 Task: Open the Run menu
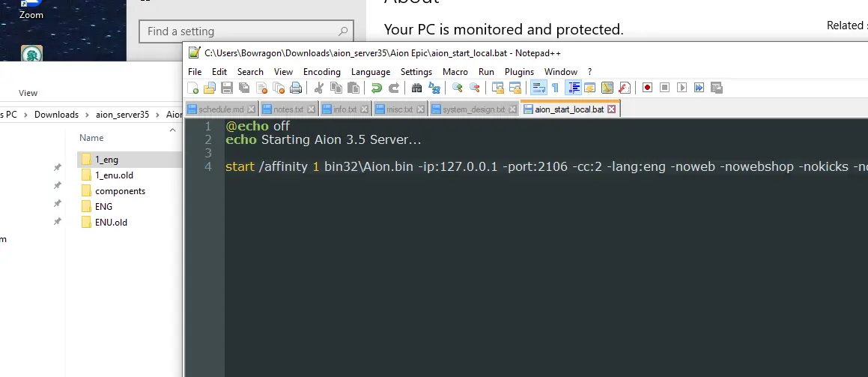click(486, 72)
